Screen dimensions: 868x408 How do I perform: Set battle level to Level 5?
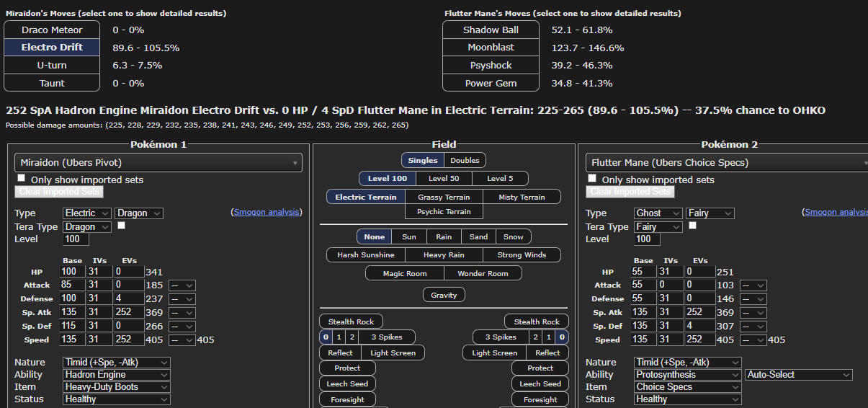pyautogui.click(x=500, y=179)
